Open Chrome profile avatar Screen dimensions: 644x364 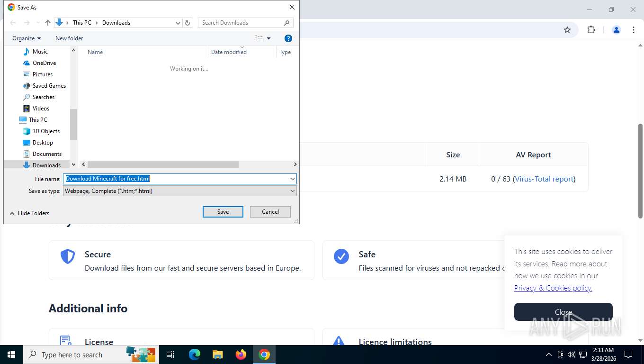617,30
